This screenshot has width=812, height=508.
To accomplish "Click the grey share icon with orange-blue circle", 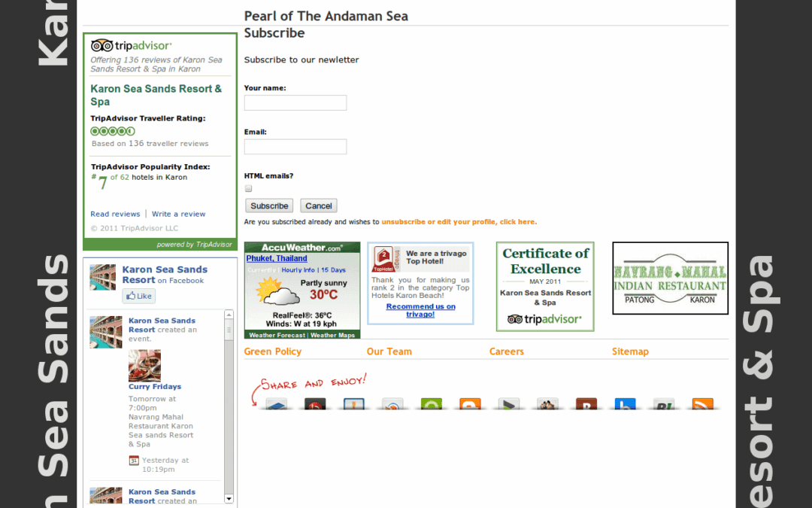I will (392, 404).
